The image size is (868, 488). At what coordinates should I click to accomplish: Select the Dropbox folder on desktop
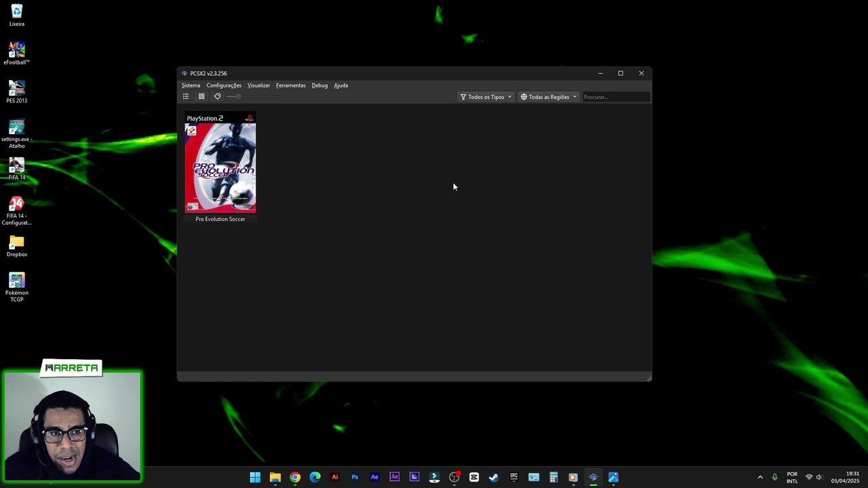pos(17,246)
